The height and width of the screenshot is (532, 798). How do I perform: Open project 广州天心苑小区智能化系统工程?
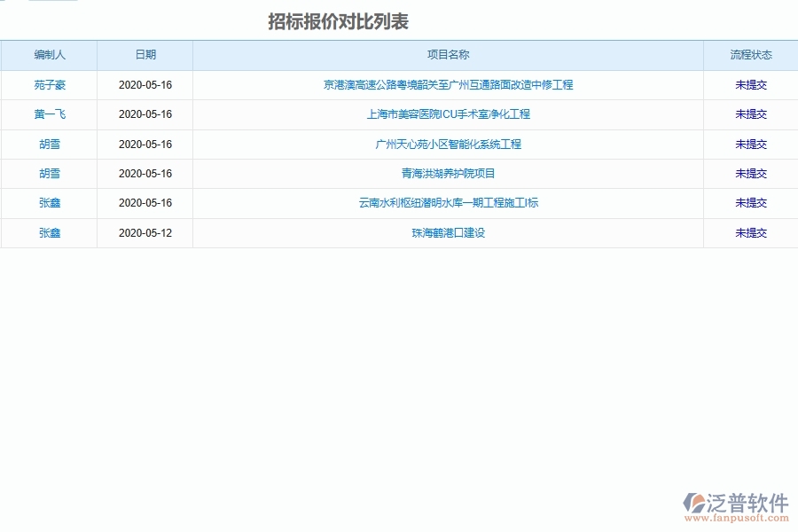tap(448, 144)
